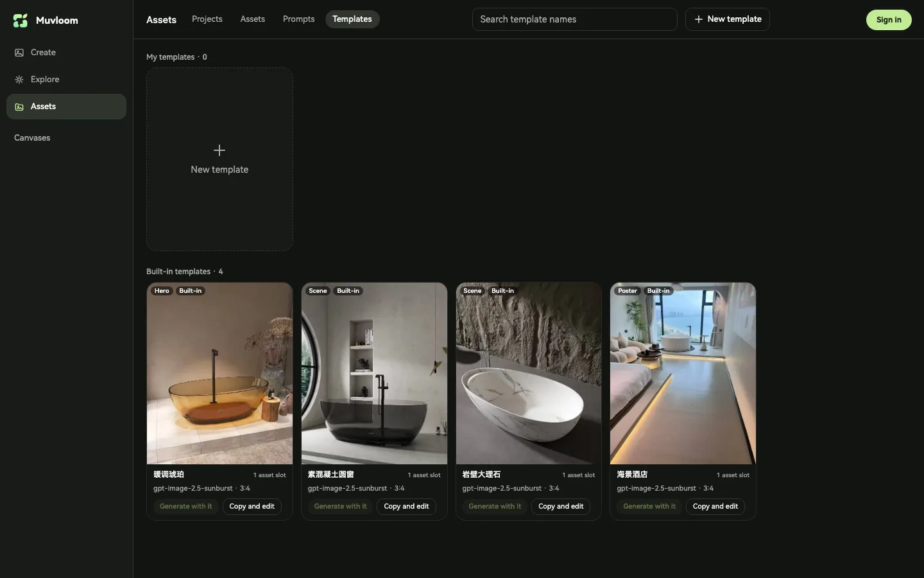Switch to the Prompts tab
The height and width of the screenshot is (578, 924).
298,19
